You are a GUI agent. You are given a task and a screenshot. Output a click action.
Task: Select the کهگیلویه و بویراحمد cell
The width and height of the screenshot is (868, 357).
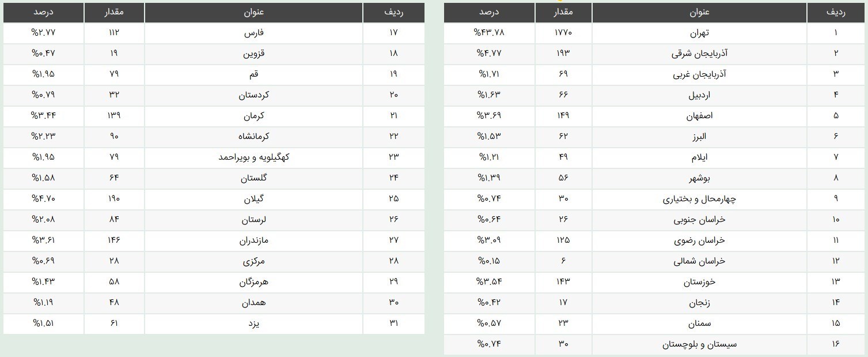253,157
